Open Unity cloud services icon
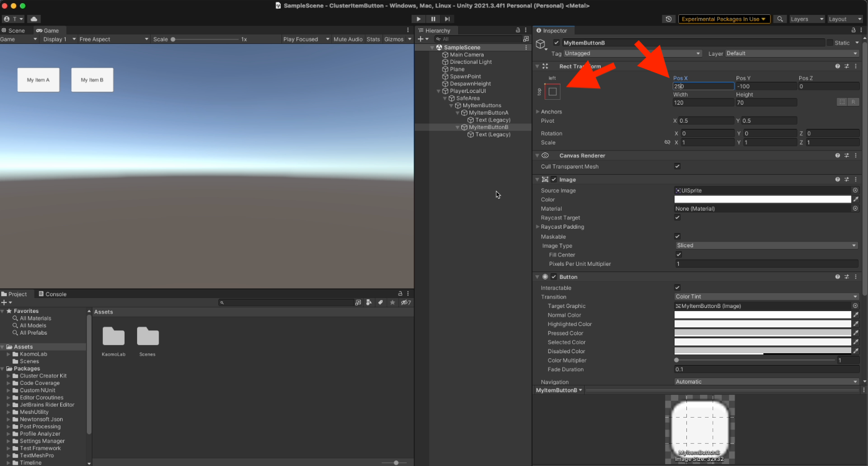Image resolution: width=868 pixels, height=466 pixels. coord(33,19)
